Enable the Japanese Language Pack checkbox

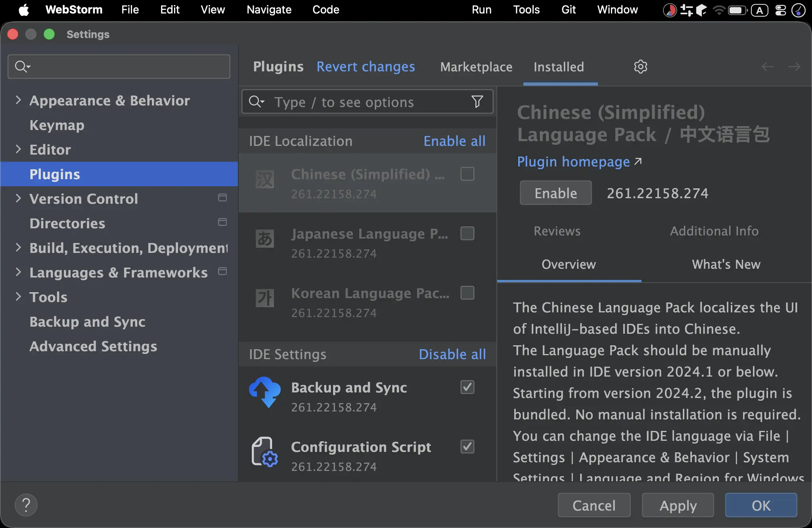coord(467,233)
